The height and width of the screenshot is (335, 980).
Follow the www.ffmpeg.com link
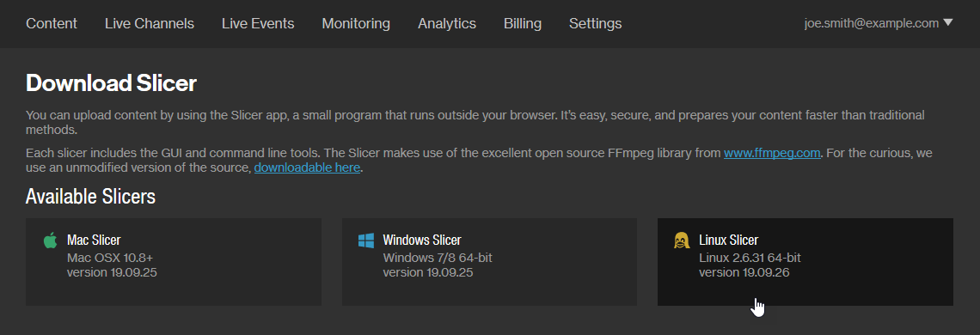[772, 153]
